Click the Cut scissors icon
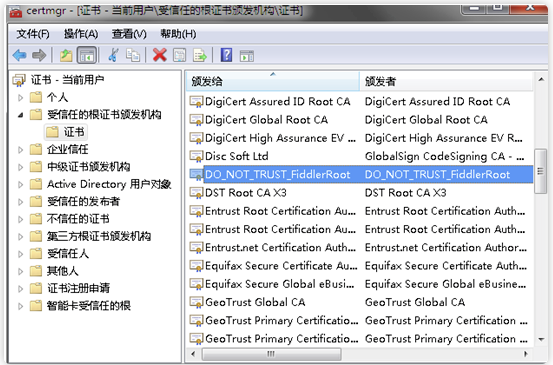 point(113,55)
